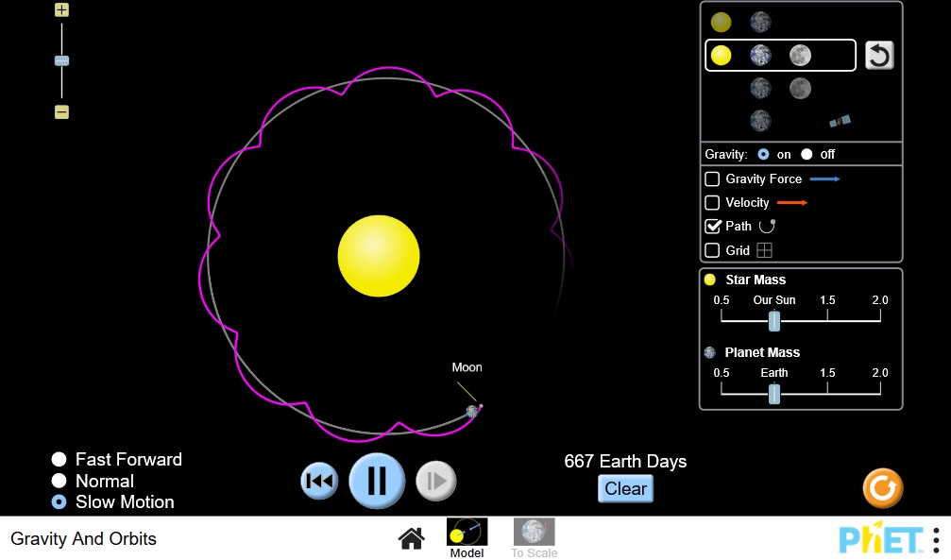
Task: Click the Planet Mass Earth tick label
Action: (x=773, y=373)
